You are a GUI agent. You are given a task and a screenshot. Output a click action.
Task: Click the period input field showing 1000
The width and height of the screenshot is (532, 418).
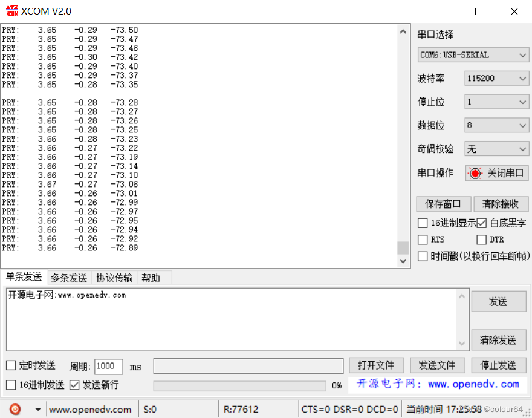pyautogui.click(x=109, y=366)
